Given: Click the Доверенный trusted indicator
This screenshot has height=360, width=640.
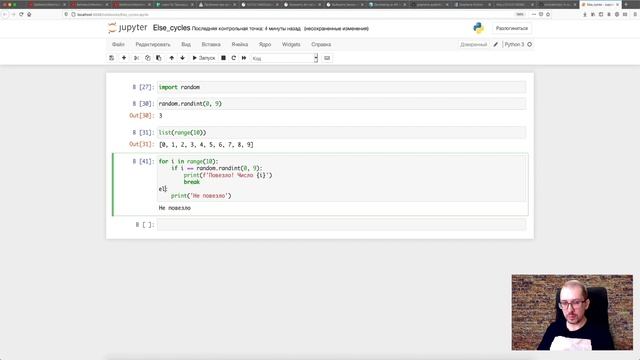Looking at the screenshot, I should pyautogui.click(x=473, y=44).
